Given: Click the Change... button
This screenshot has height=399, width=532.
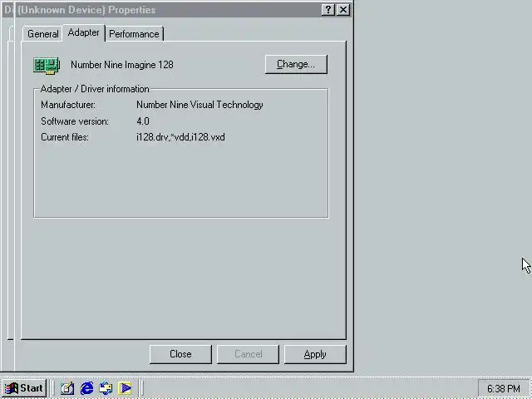Looking at the screenshot, I should tap(296, 64).
